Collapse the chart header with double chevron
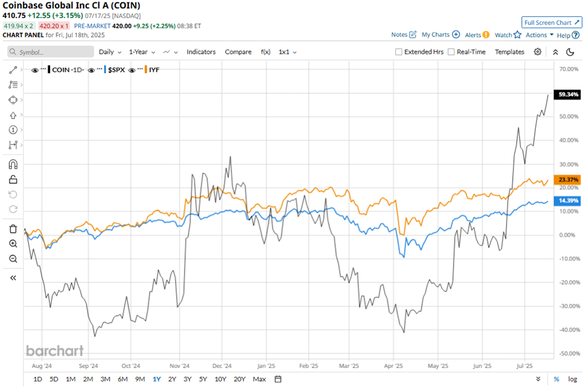The width and height of the screenshot is (588, 387). coord(555,52)
